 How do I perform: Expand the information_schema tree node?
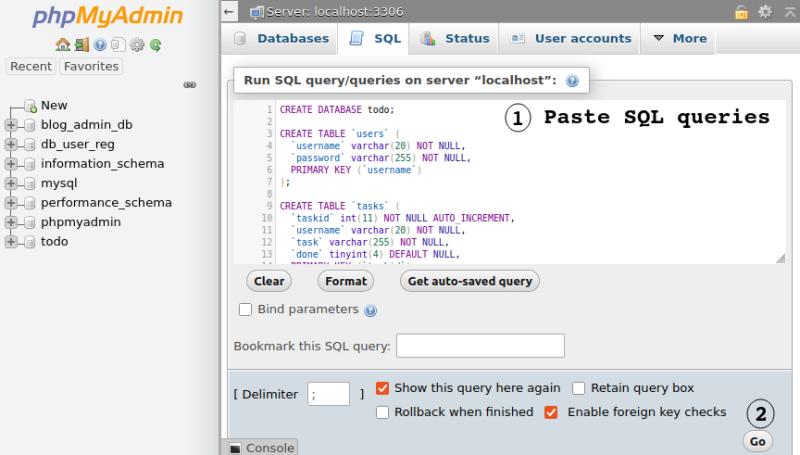pos(11,164)
